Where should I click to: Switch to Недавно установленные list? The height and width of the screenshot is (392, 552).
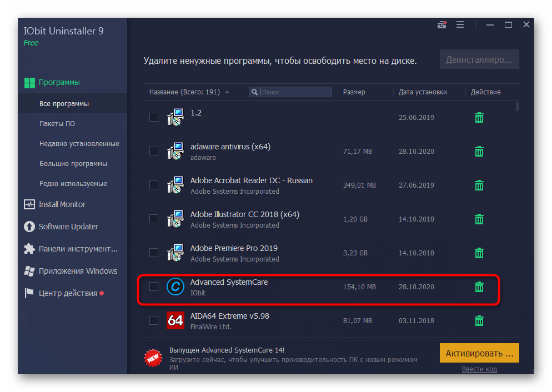[79, 144]
